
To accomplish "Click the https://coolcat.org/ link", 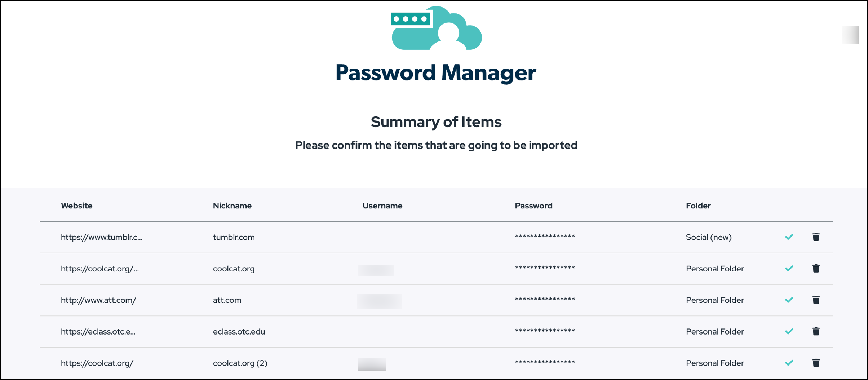I will coord(97,363).
